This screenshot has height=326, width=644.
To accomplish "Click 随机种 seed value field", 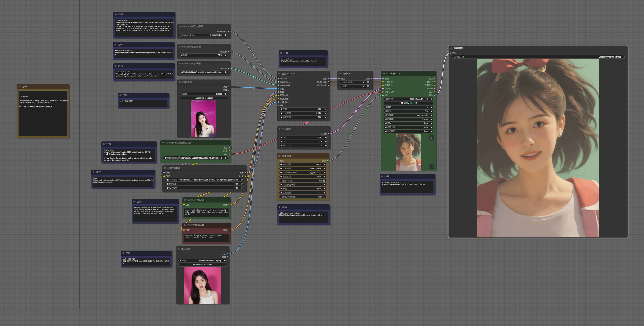I will [408, 99].
